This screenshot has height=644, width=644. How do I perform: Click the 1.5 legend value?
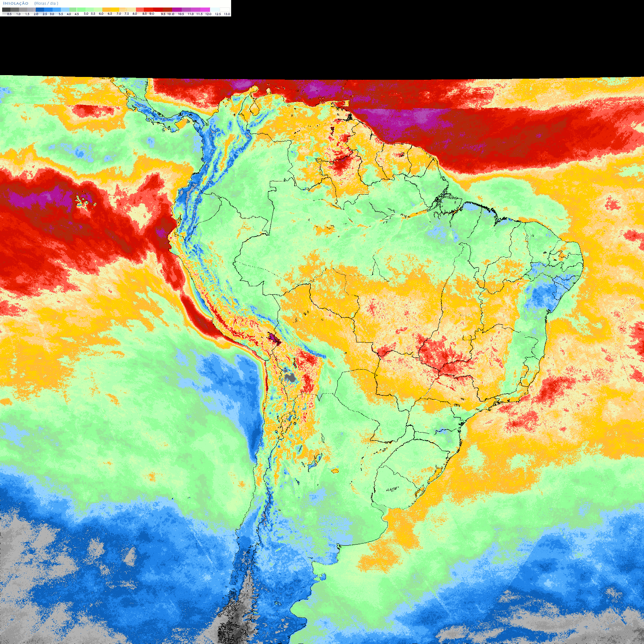[x=27, y=14]
